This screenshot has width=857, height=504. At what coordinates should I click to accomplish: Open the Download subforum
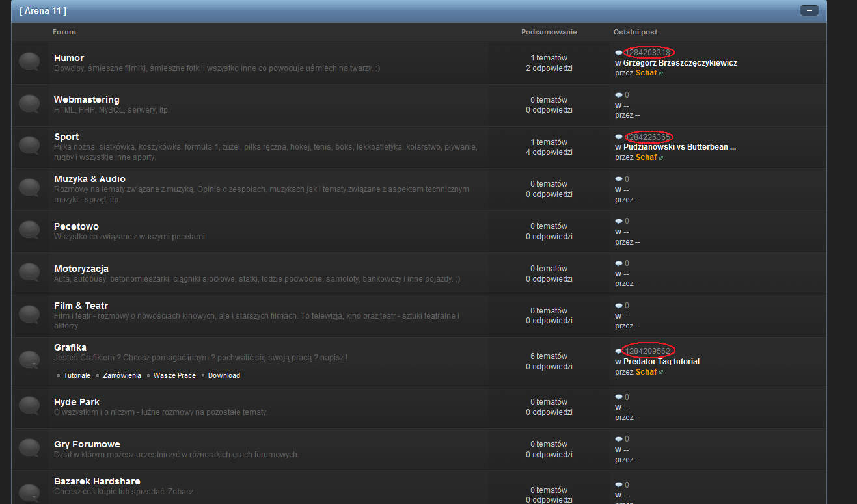coord(224,375)
